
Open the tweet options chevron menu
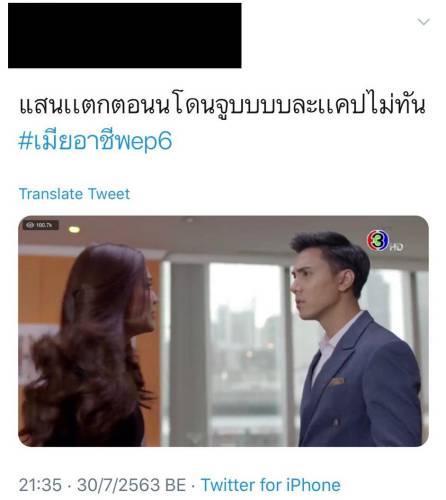(424, 22)
